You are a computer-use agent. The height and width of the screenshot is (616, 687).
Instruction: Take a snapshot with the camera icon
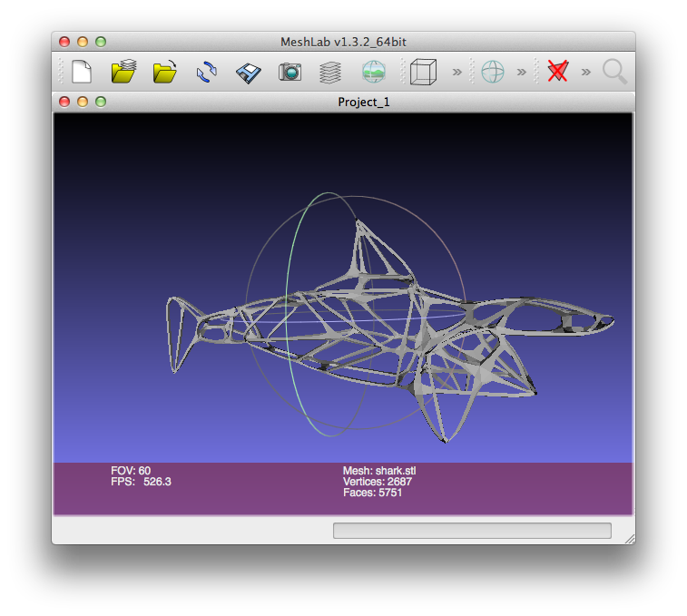[x=290, y=72]
